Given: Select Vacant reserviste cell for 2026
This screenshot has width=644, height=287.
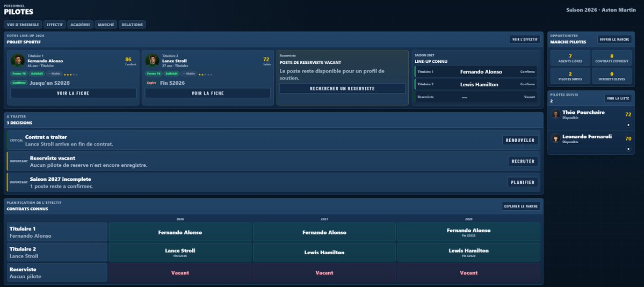Looking at the screenshot, I should (x=180, y=272).
